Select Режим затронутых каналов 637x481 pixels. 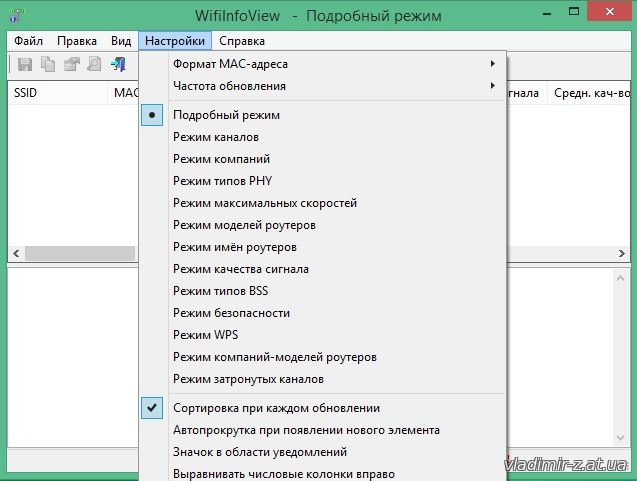(322, 379)
